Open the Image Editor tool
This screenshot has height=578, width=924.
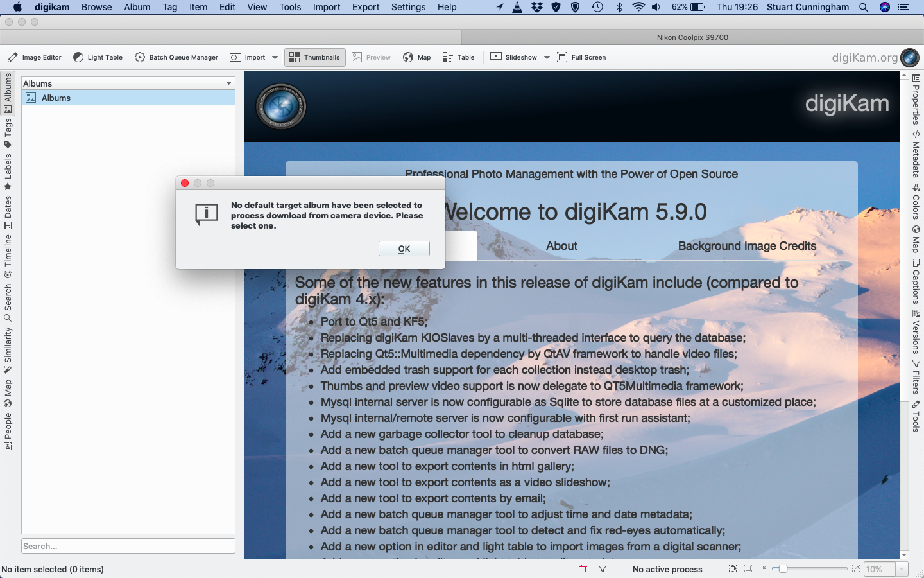pos(35,57)
